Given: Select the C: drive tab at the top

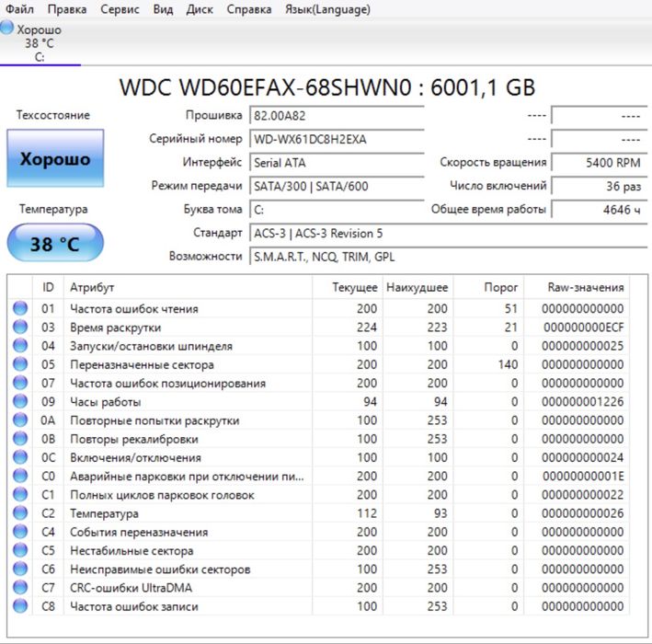Looking at the screenshot, I should point(40,43).
